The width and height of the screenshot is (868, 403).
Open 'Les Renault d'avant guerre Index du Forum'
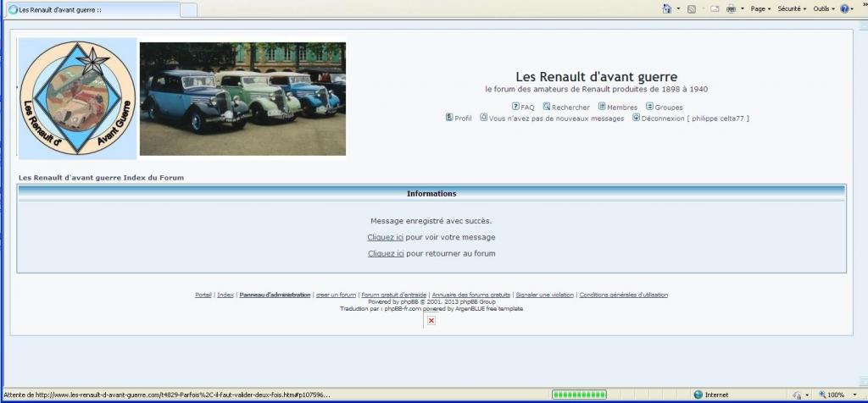[102, 178]
